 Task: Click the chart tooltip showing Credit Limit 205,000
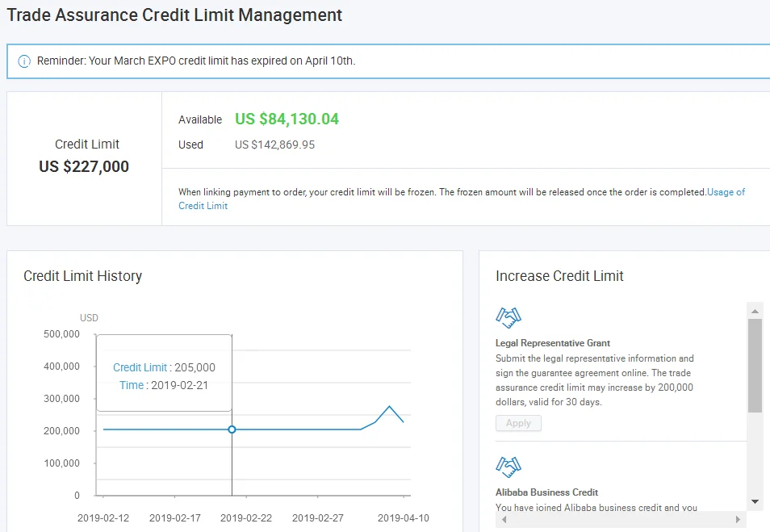[165, 376]
